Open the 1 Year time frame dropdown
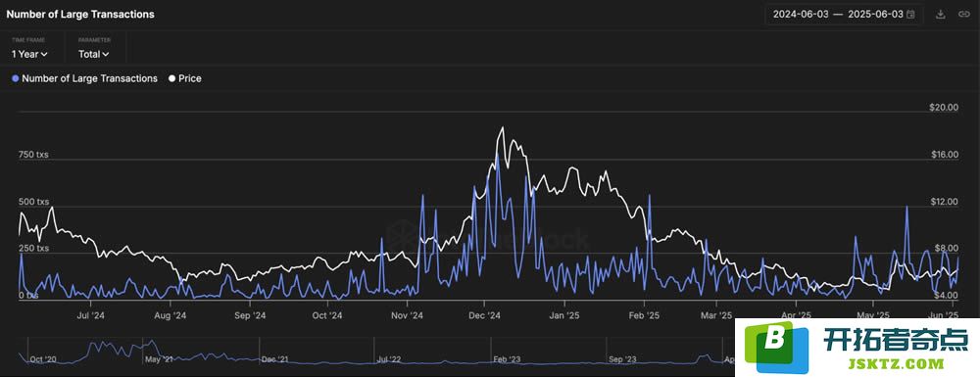This screenshot has width=980, height=377. (x=29, y=54)
